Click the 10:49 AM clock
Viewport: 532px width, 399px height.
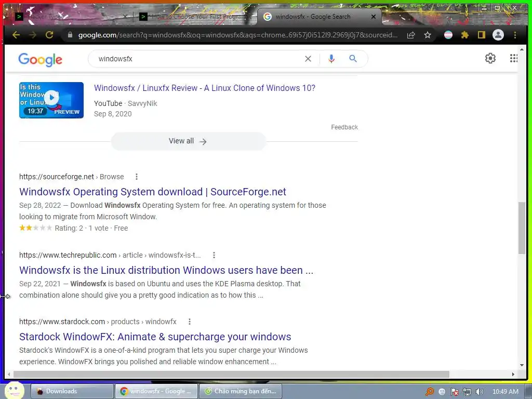tap(505, 392)
